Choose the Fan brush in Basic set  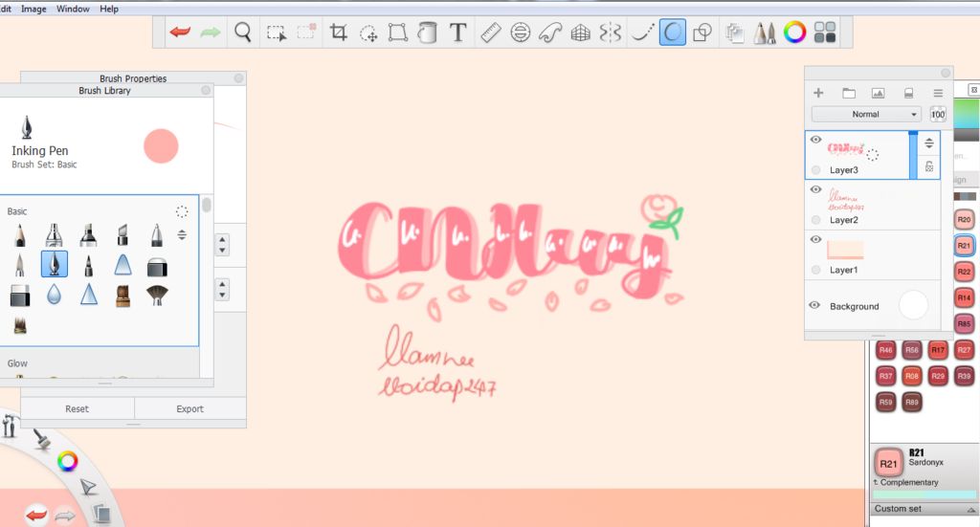point(157,296)
